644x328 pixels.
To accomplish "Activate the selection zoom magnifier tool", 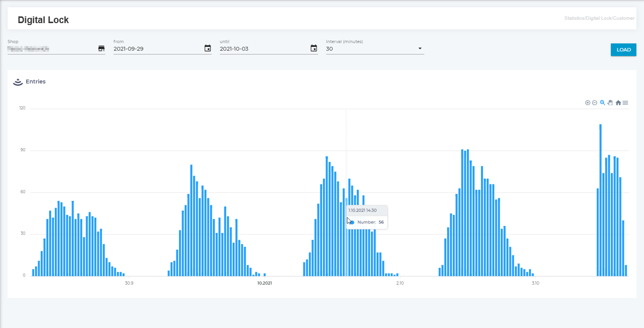I will (603, 103).
